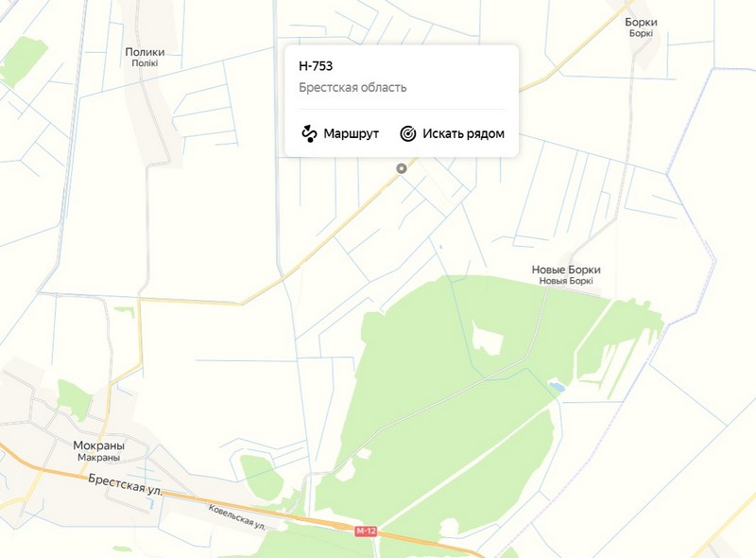Select the Полики village label
756x558 pixels.
[x=145, y=52]
